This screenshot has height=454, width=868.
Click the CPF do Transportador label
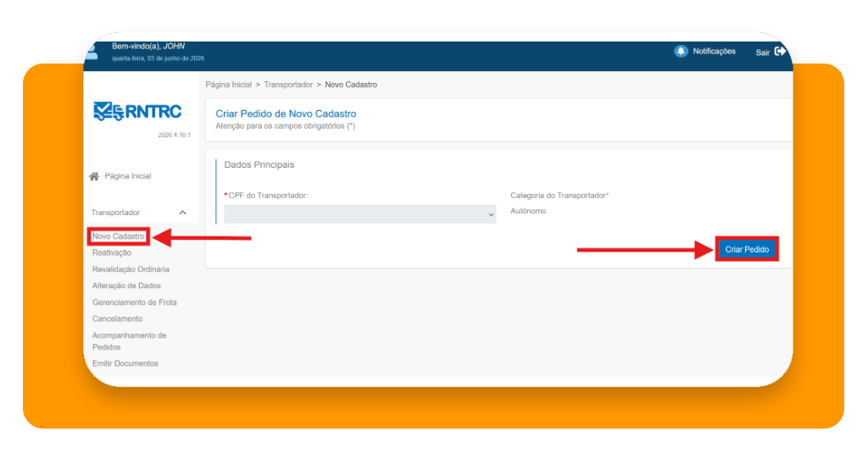pyautogui.click(x=268, y=195)
